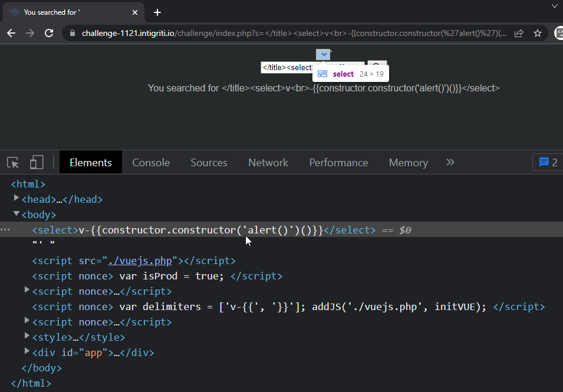Open the issues counter showing 2
The height and width of the screenshot is (392, 563).
(548, 163)
